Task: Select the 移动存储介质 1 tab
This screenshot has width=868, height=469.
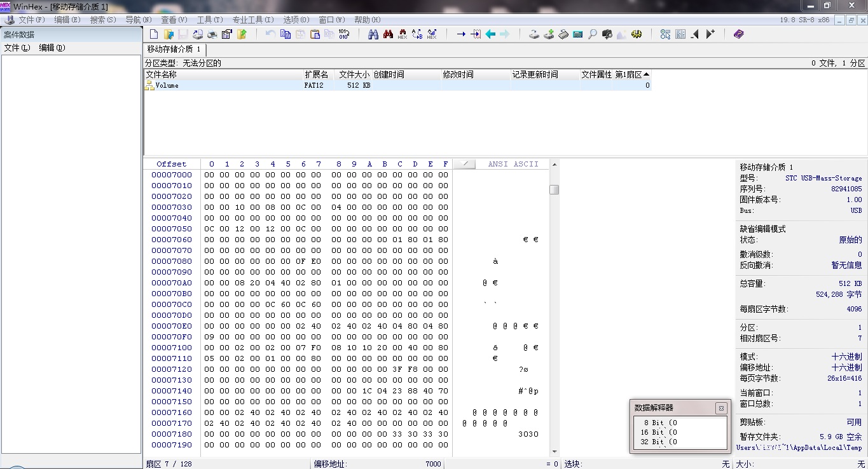Action: pos(174,49)
